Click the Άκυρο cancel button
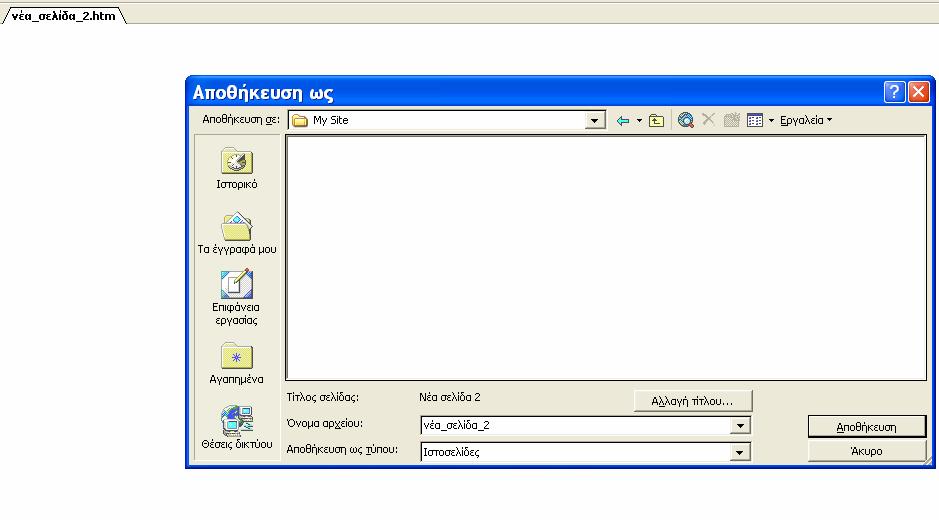 coord(867,451)
